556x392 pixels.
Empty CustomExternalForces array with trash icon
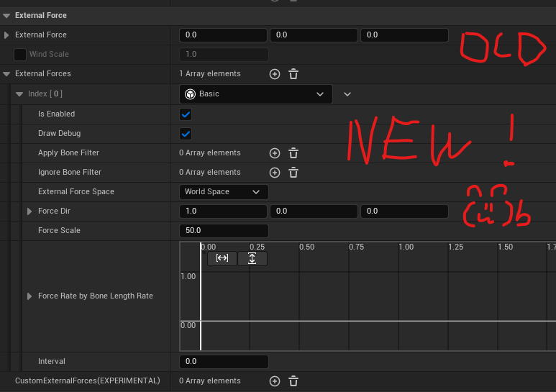coord(293,381)
